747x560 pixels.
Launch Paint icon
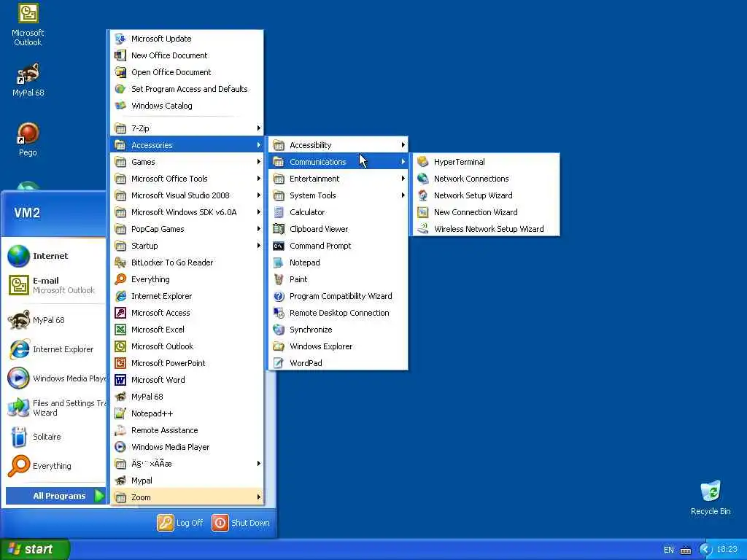click(x=279, y=279)
